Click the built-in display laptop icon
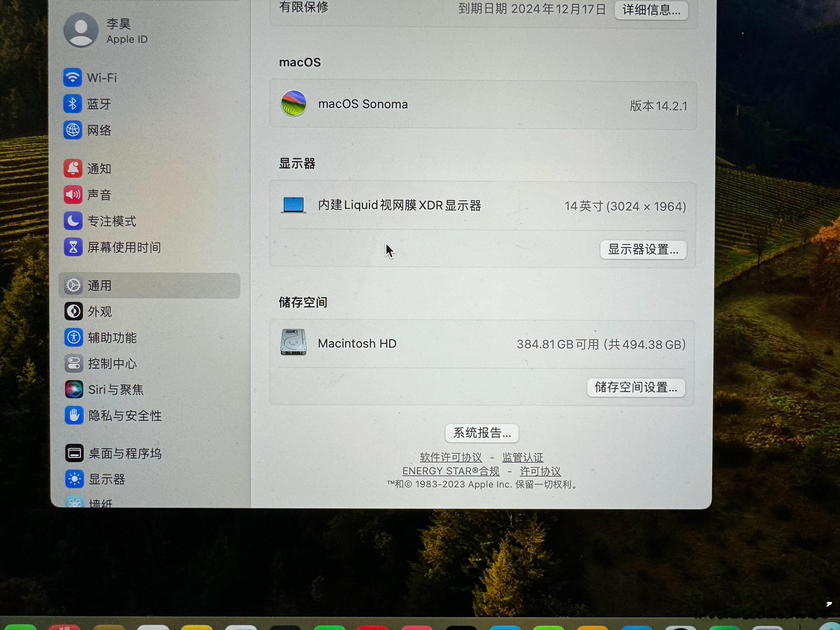 click(x=294, y=205)
